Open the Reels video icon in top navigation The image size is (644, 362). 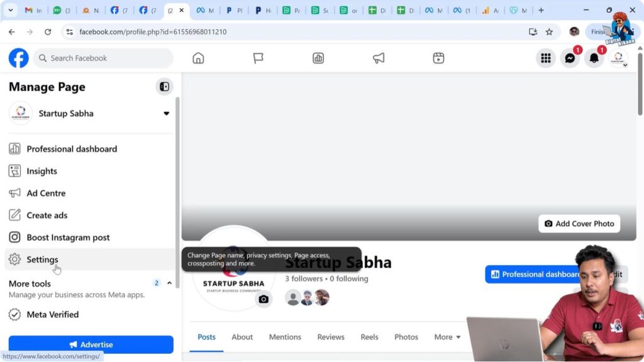click(x=438, y=58)
